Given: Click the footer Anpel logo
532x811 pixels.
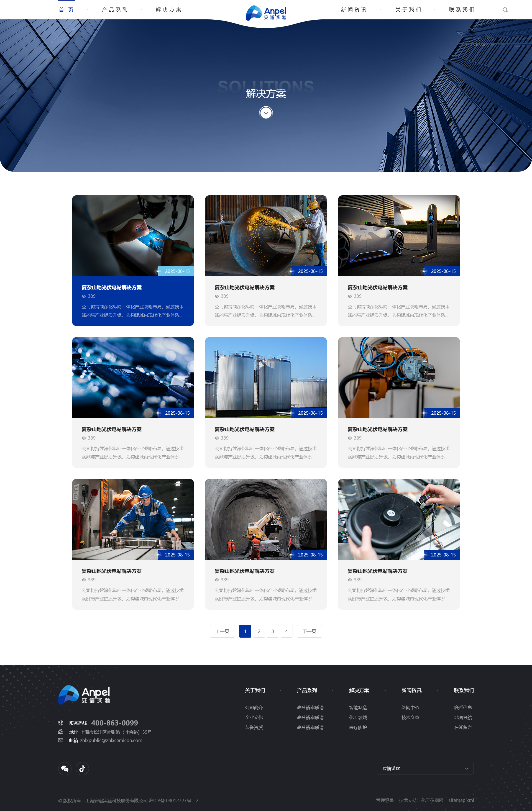Looking at the screenshot, I should click(84, 694).
